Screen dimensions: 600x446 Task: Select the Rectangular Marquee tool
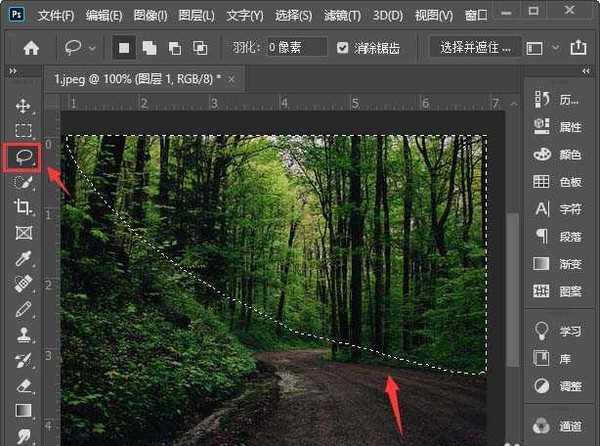click(23, 130)
